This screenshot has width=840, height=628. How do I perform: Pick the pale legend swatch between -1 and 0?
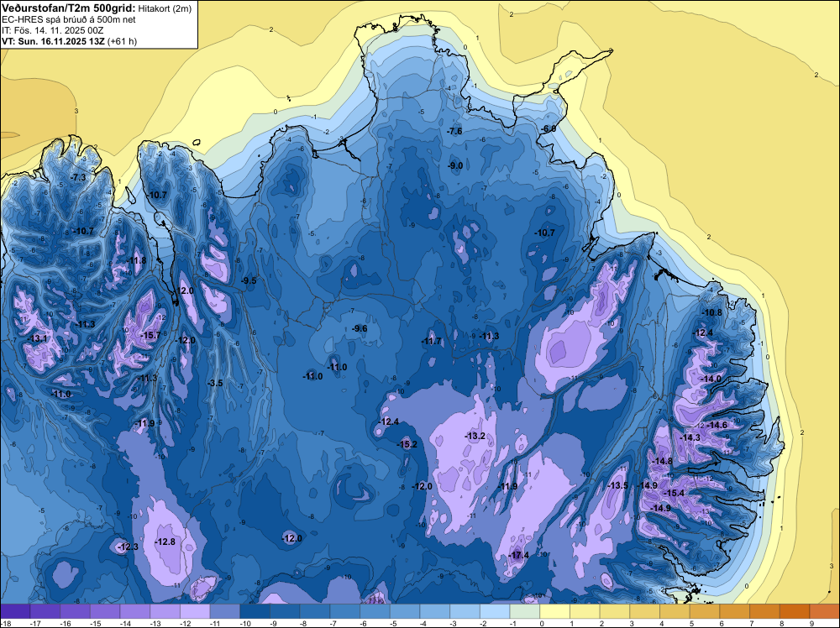pos(525,611)
